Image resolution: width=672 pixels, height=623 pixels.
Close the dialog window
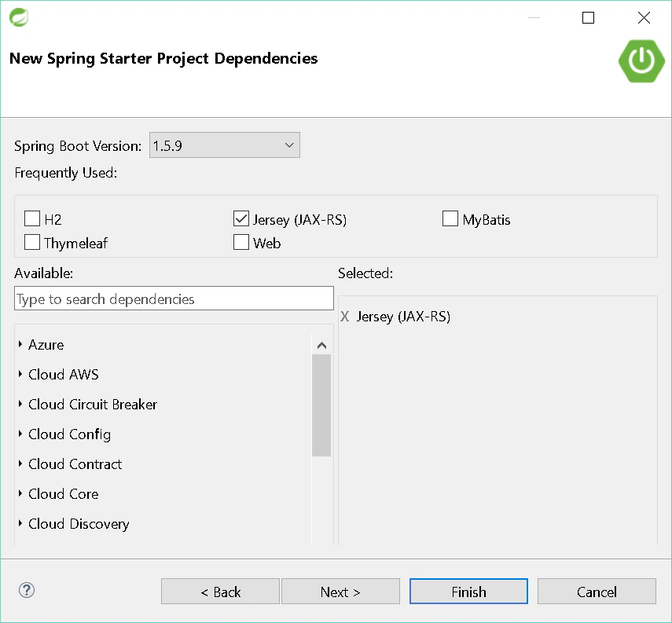tap(644, 17)
